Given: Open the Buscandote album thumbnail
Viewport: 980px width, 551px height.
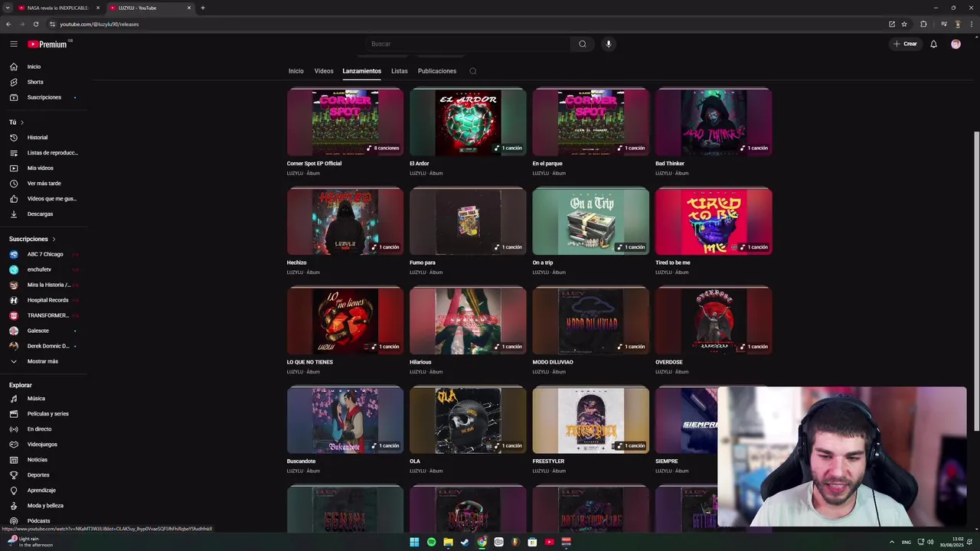Looking at the screenshot, I should point(345,420).
